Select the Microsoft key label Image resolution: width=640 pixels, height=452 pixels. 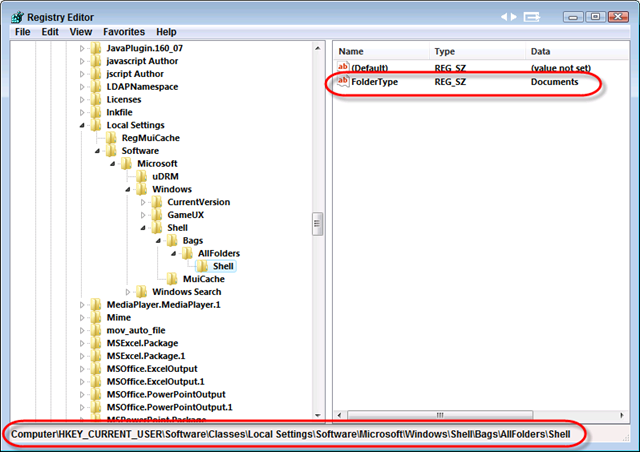pos(157,164)
